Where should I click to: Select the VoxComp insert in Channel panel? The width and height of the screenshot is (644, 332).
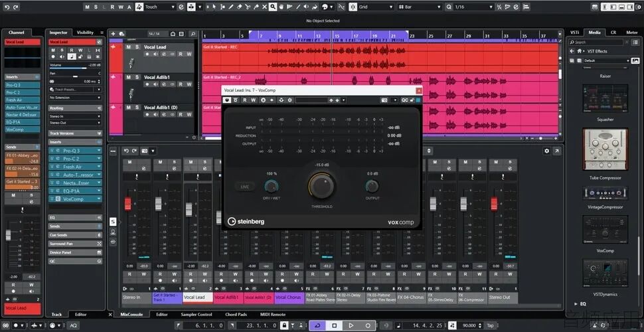click(22, 129)
